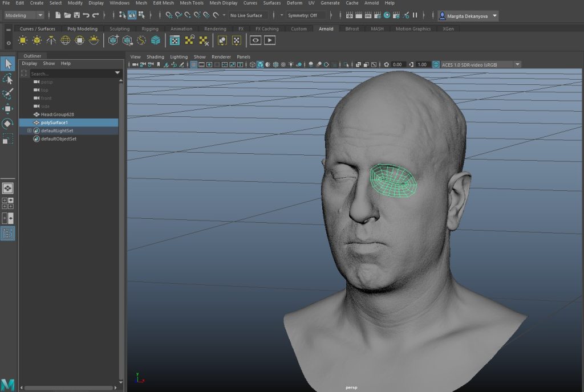The width and height of the screenshot is (584, 392).
Task: Select polySurface1 in the Outliner
Action: point(68,122)
